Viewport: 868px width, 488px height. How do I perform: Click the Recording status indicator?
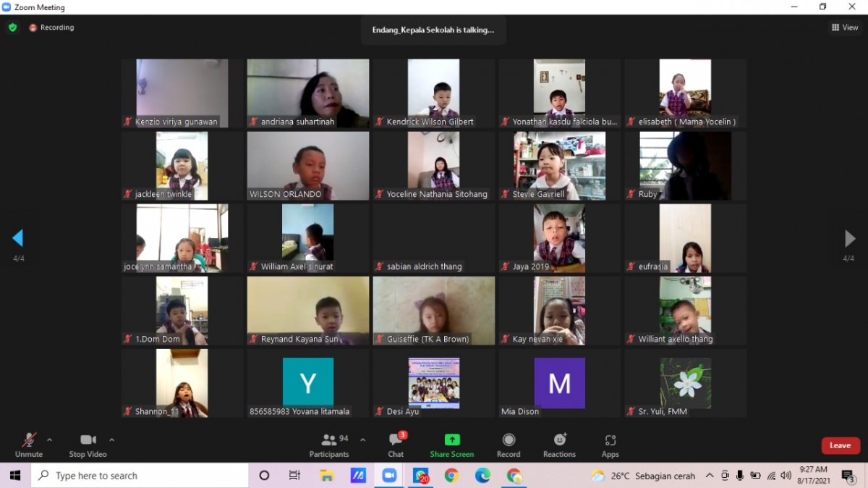click(x=51, y=28)
